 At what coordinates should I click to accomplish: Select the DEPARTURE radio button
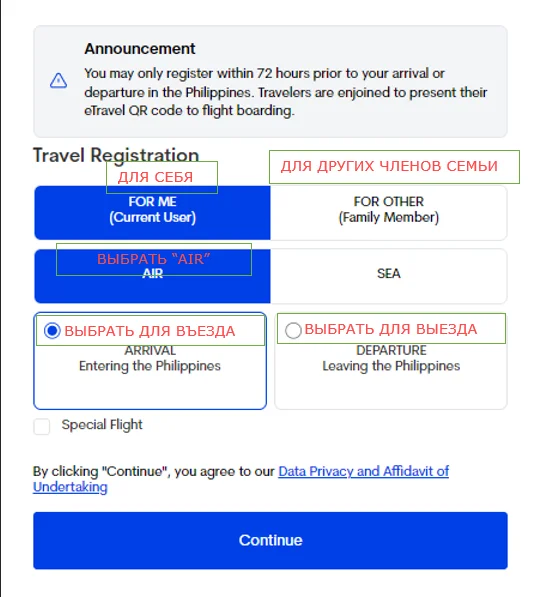tap(293, 330)
